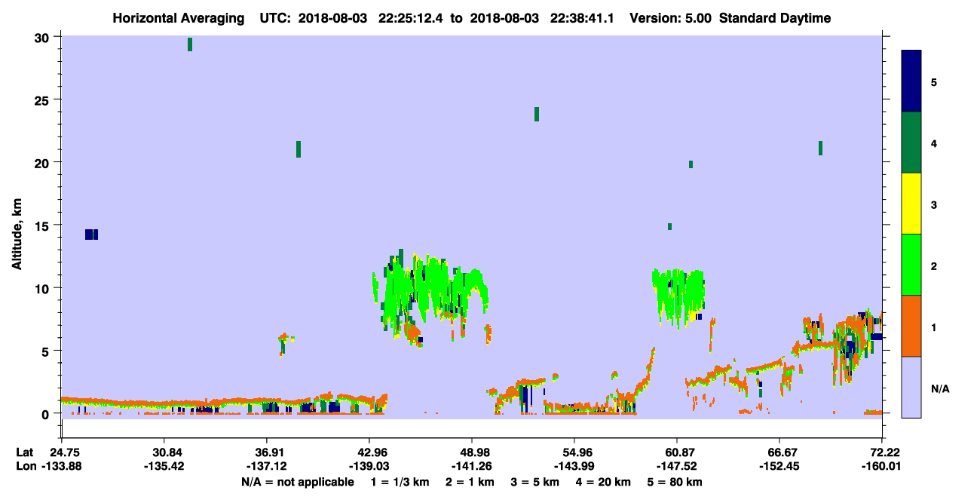Click the "Horizontal Averaging" title text
This screenshot has width=980, height=503.
click(x=180, y=18)
